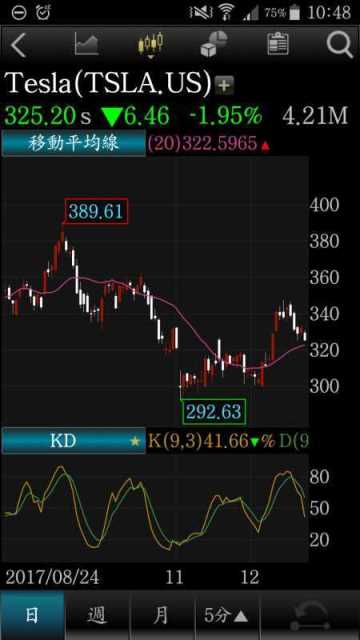Switch to the 日 daily tab

[32, 616]
